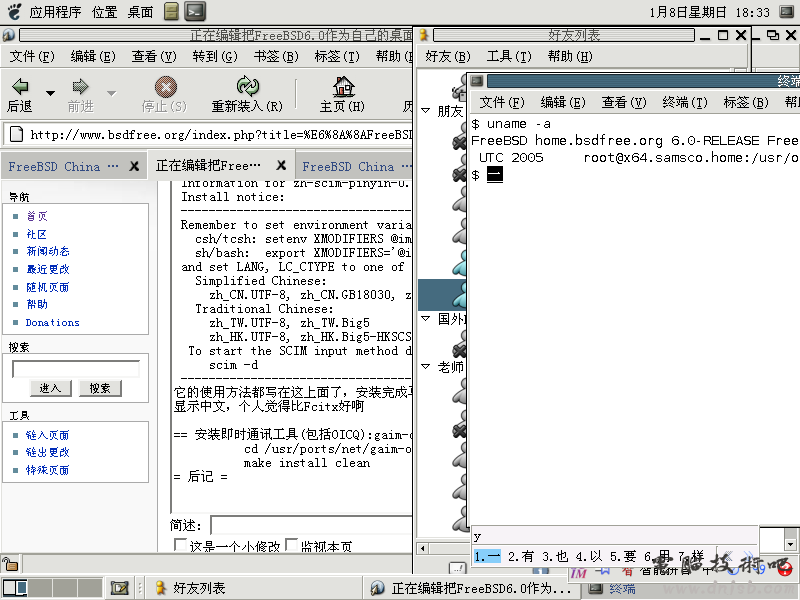Open the 最近更改 sidebar link
This screenshot has width=800, height=600.
[x=47, y=269]
